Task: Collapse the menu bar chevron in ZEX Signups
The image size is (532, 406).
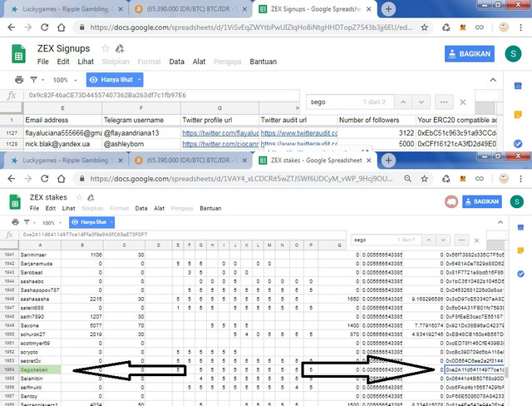Action: [x=493, y=80]
